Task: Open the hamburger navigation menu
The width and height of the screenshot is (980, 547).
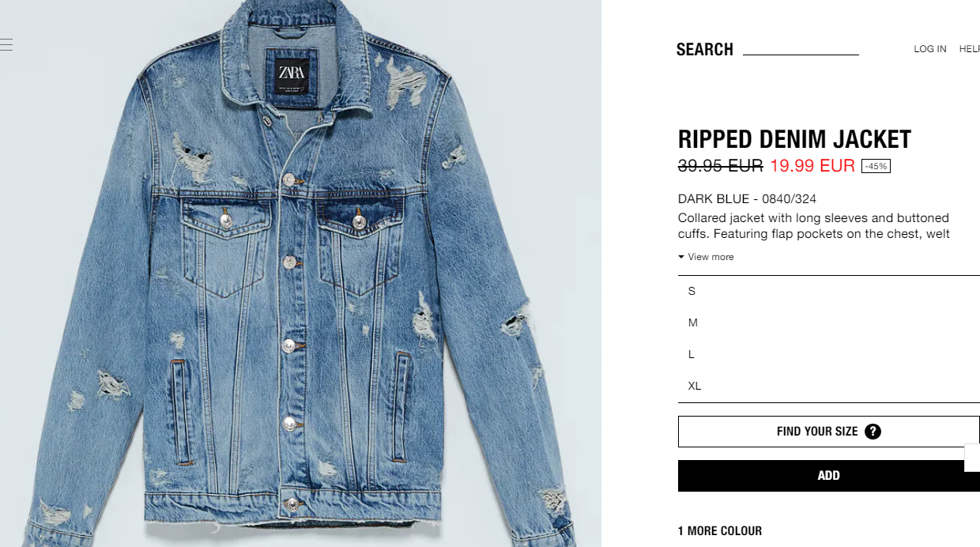Action: coord(6,44)
